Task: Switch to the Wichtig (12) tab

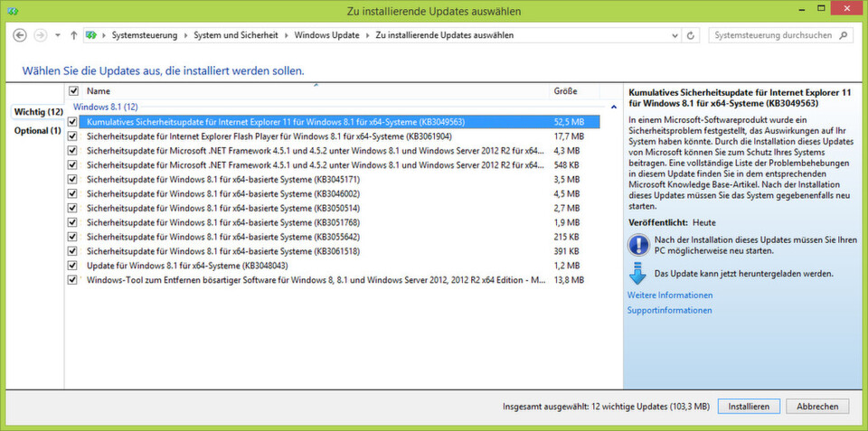Action: [39, 112]
